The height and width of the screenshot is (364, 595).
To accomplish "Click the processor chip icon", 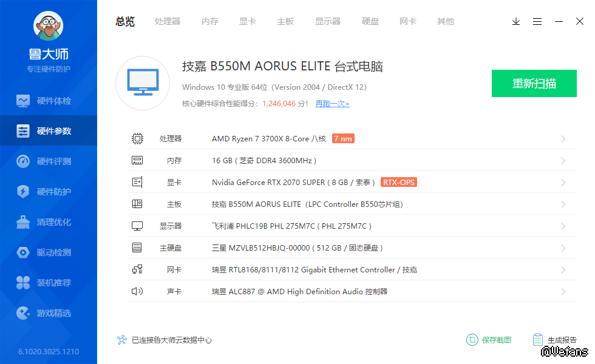I will click(137, 138).
